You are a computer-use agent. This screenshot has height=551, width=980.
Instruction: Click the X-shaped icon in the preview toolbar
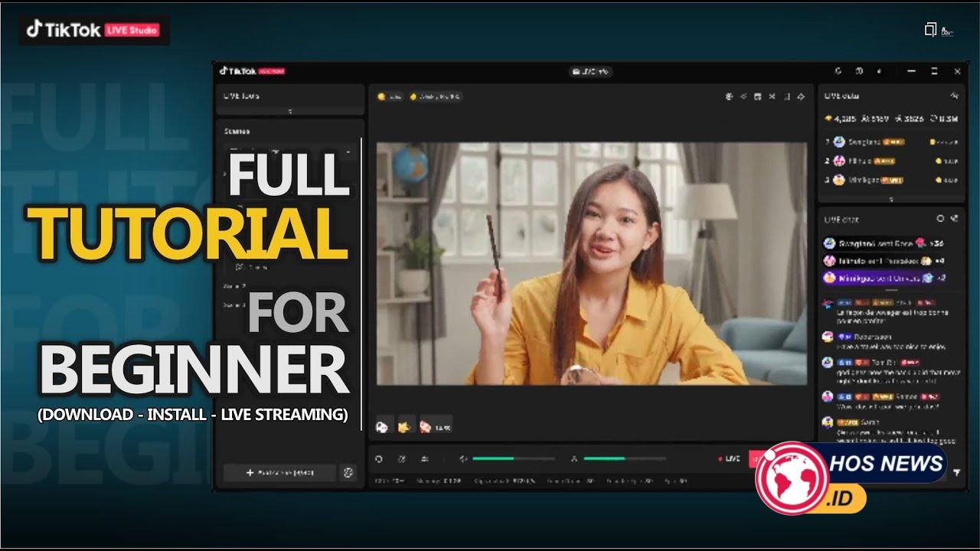click(x=772, y=96)
